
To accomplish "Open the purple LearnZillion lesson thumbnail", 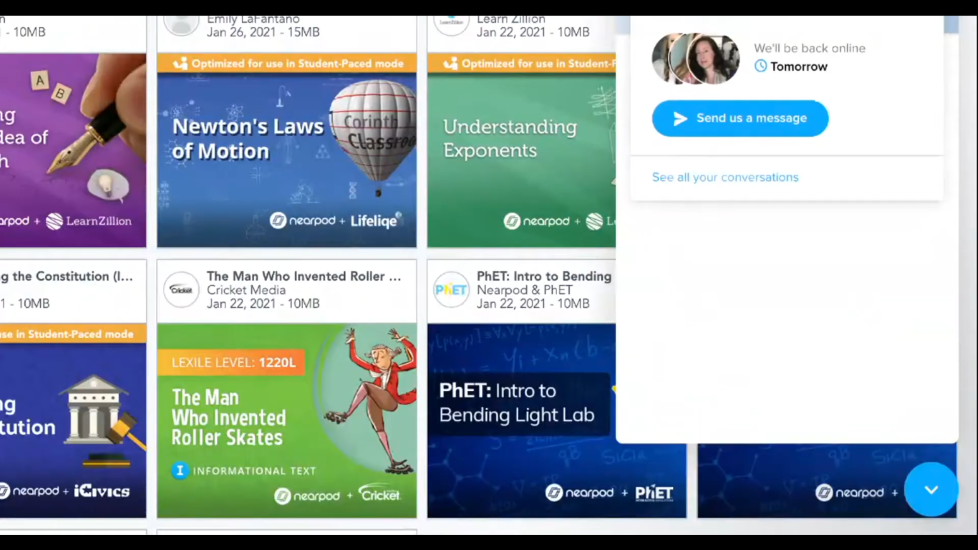I will point(73,150).
